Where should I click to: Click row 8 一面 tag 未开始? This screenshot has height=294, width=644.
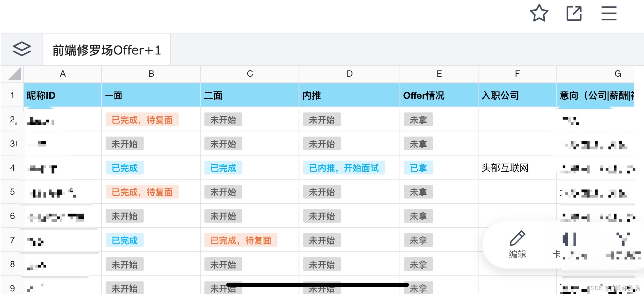(124, 265)
